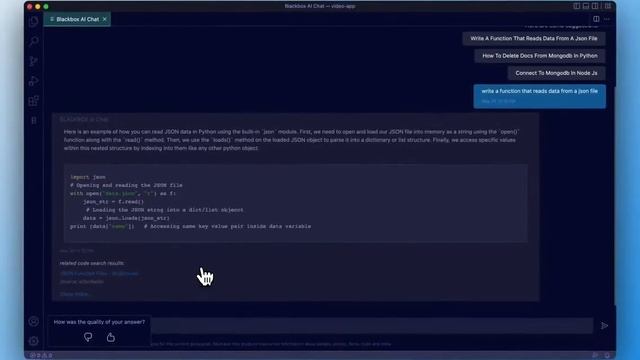Open the Run and Debug view
This screenshot has width=640, height=360.
(x=34, y=81)
